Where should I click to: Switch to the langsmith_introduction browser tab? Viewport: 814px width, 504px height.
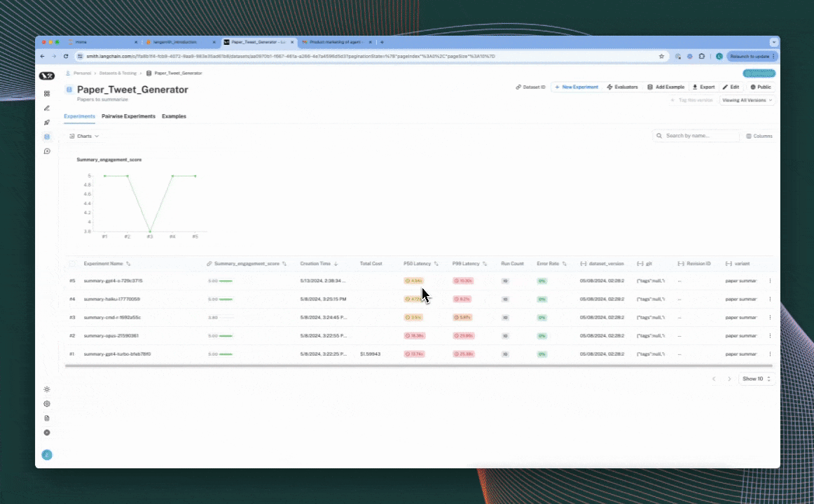click(x=179, y=42)
